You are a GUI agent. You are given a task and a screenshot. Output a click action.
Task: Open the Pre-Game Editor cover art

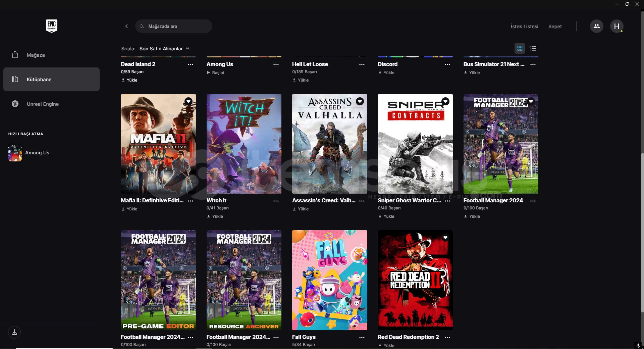pyautogui.click(x=158, y=280)
